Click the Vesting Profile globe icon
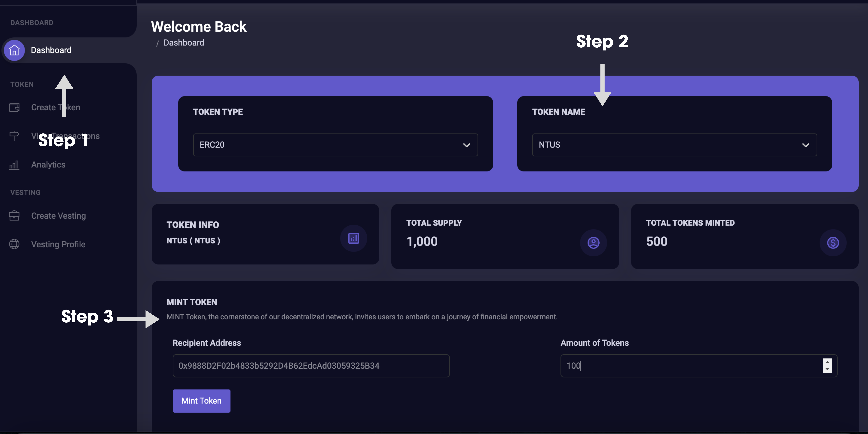 pyautogui.click(x=14, y=244)
